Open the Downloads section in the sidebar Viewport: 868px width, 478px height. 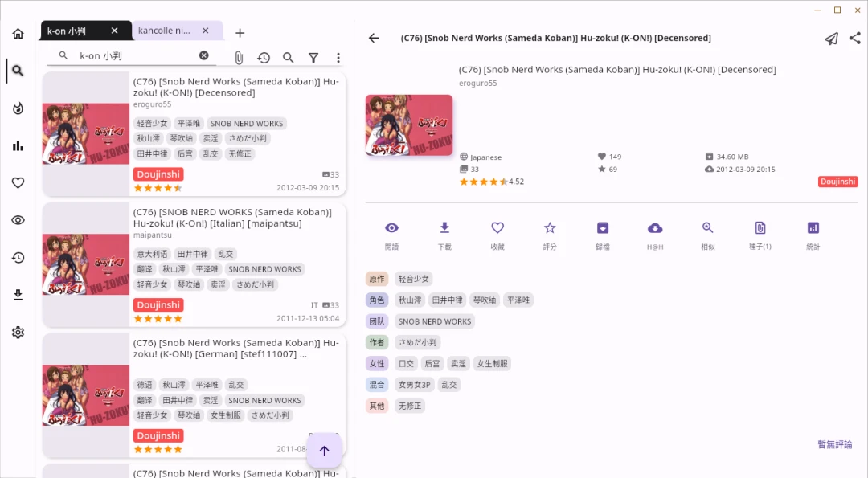pyautogui.click(x=18, y=295)
